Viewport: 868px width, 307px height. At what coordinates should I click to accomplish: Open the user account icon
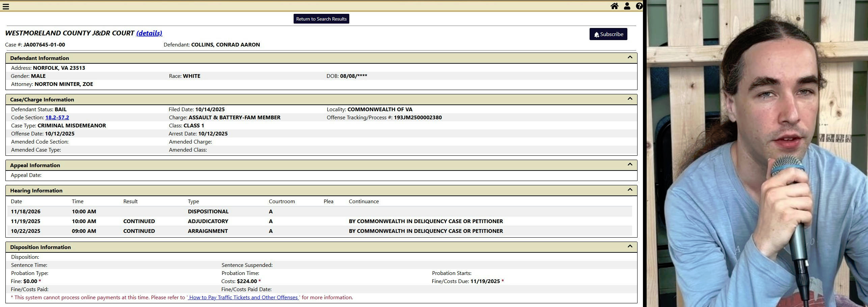(627, 6)
